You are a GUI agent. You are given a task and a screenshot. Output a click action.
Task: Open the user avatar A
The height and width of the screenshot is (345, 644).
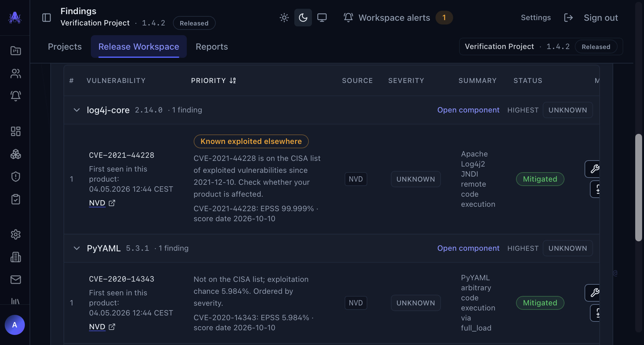15,325
